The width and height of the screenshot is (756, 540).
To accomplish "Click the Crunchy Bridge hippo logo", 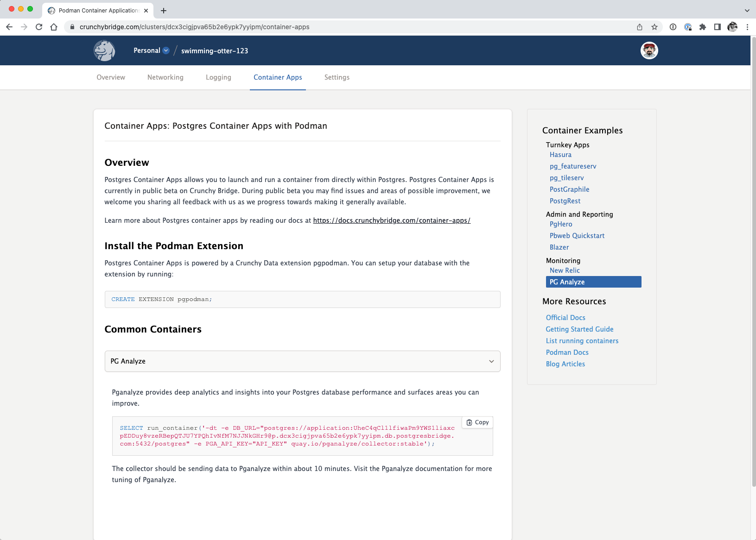I will point(104,50).
